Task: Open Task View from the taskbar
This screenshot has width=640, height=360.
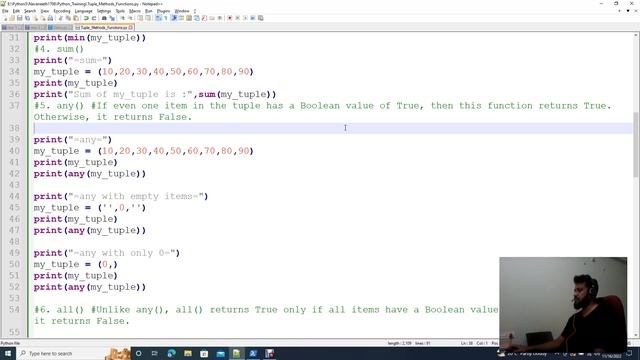Action: (155, 353)
